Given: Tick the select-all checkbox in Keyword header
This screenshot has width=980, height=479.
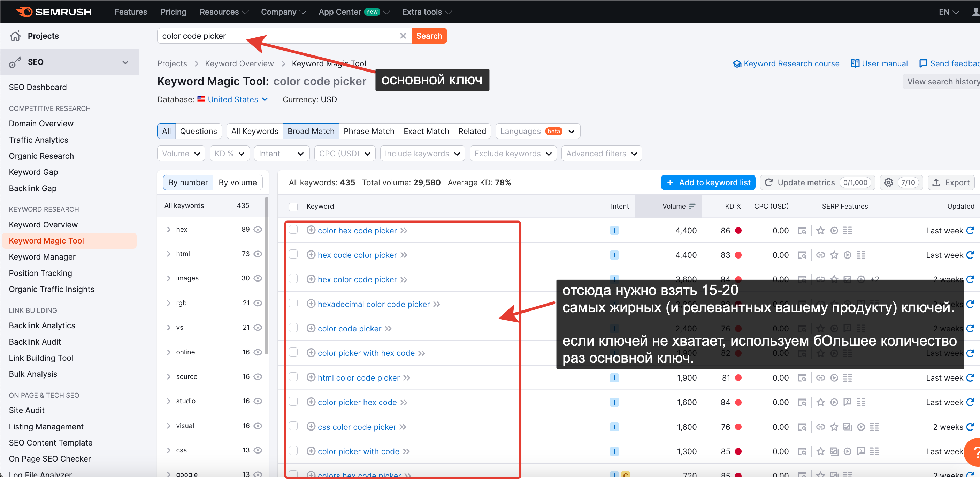Looking at the screenshot, I should 293,207.
